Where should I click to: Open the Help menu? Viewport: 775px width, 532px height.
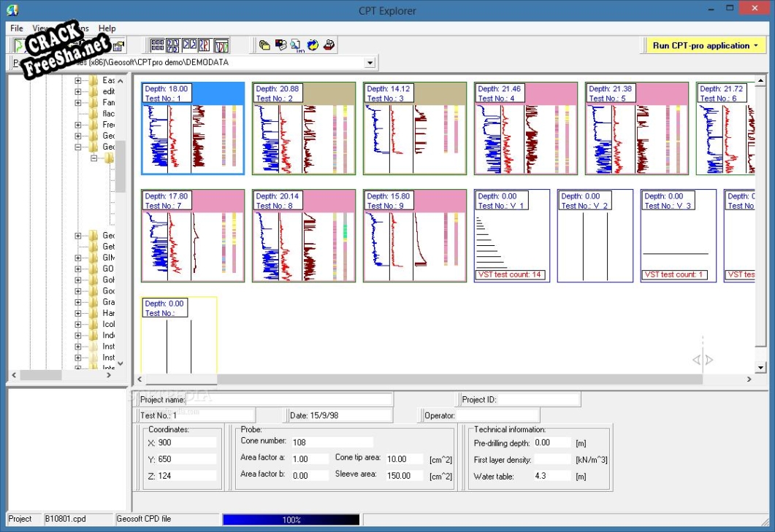tap(107, 28)
